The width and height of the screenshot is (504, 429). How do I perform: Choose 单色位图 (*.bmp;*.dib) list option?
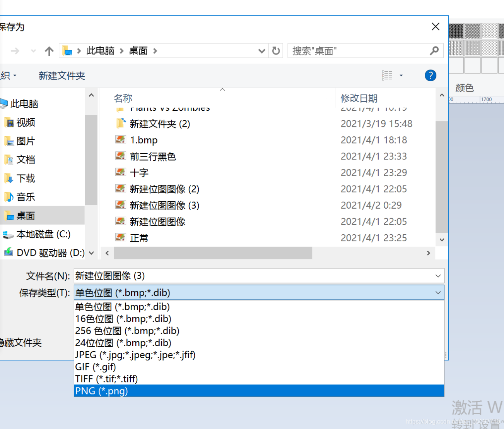coord(259,307)
